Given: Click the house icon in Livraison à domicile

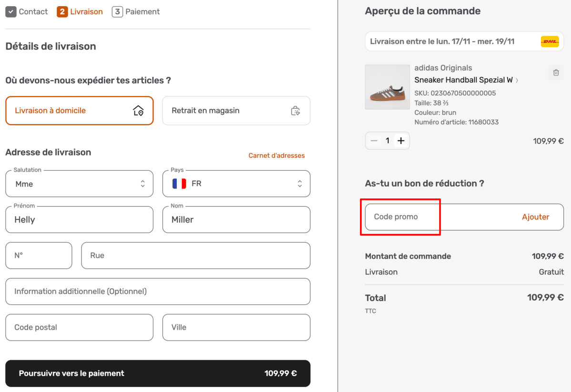Looking at the screenshot, I should coord(138,111).
